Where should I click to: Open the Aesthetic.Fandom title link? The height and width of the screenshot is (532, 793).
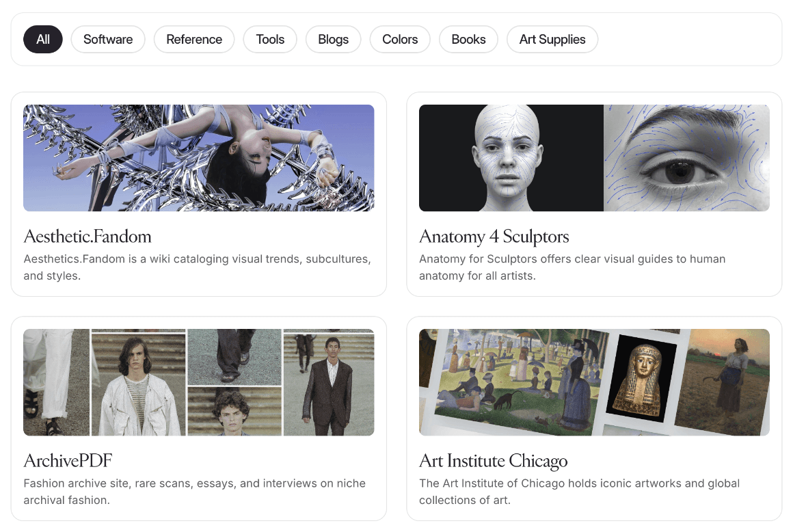tap(88, 237)
